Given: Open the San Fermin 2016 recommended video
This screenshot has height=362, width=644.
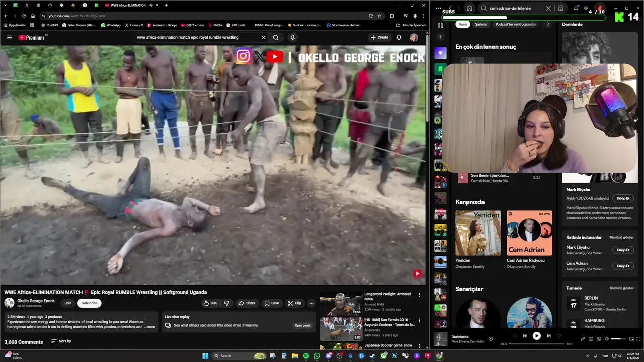Looking at the screenshot, I should (341, 329).
